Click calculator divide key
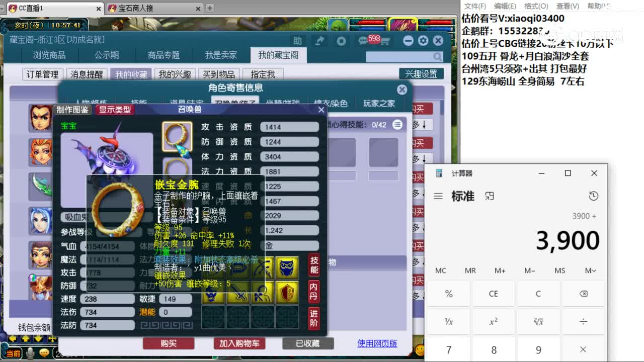This screenshot has height=362, width=644. point(583,321)
